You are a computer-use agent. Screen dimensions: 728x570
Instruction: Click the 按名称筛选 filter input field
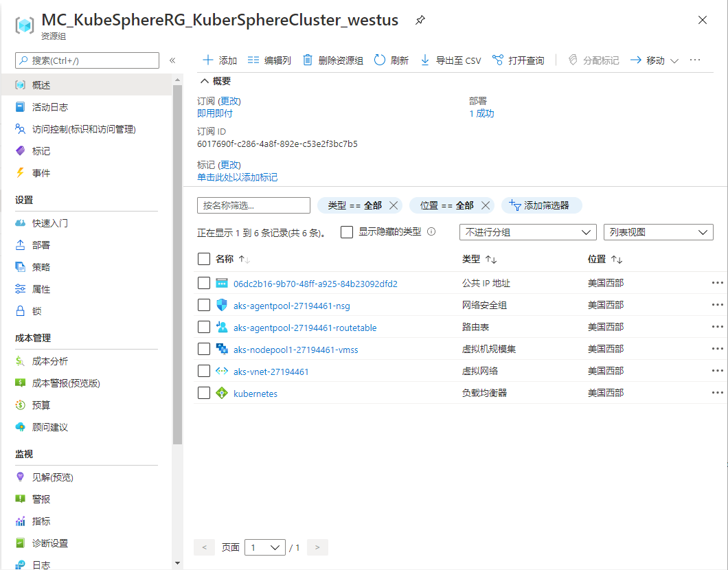tap(253, 205)
